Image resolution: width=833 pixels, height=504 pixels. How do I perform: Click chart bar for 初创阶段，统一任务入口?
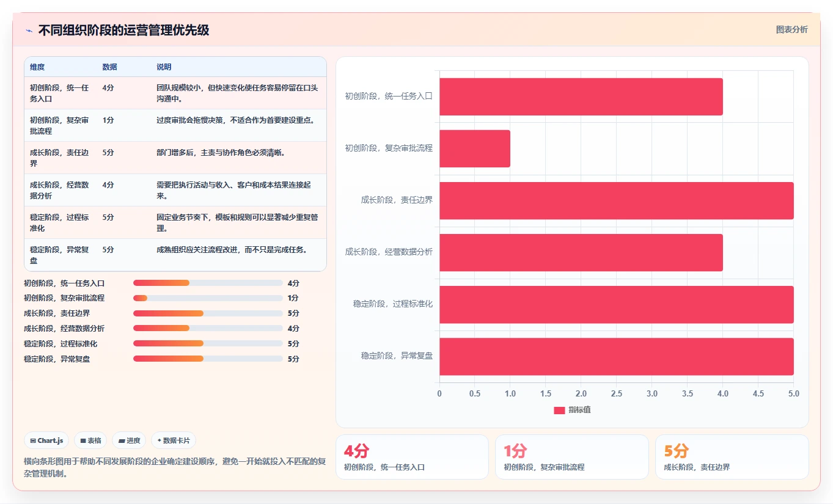coord(581,97)
